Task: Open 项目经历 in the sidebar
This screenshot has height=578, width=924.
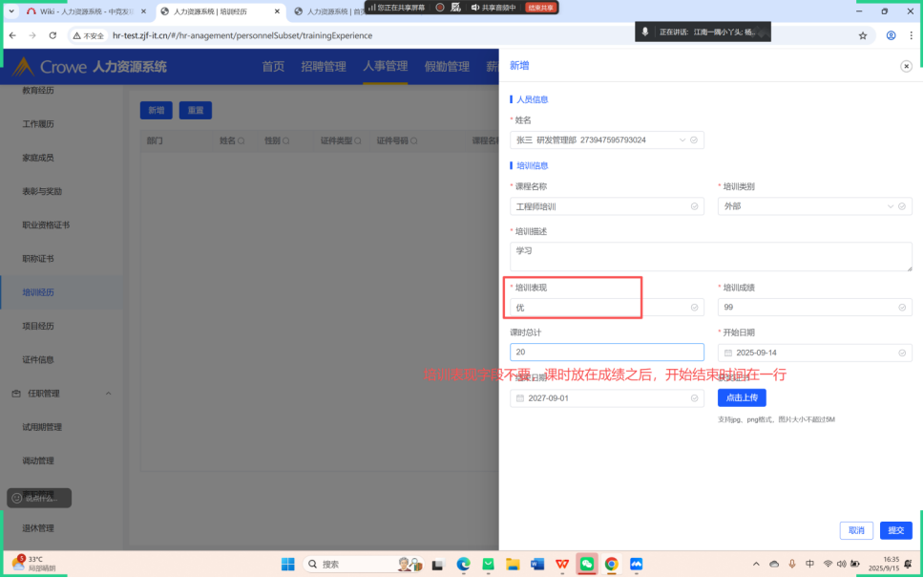Action: [38, 326]
